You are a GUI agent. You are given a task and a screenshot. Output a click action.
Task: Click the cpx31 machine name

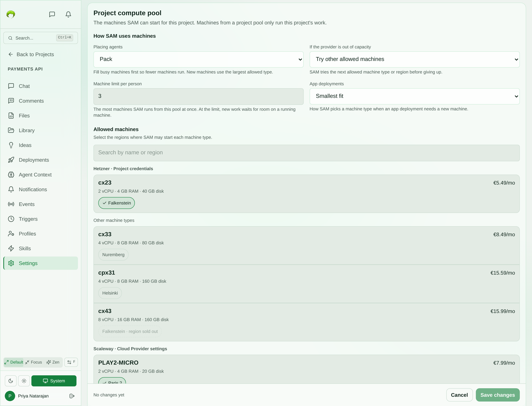107,273
